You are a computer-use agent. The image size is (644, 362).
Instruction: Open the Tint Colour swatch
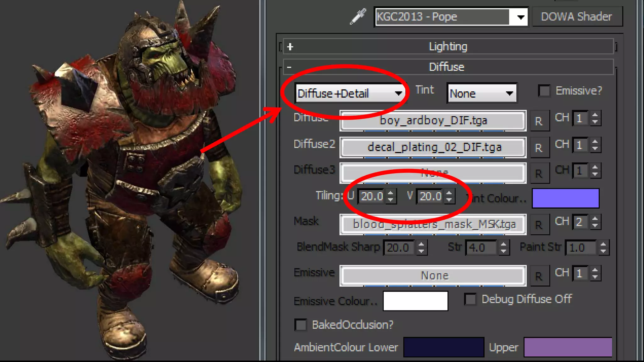tap(565, 198)
